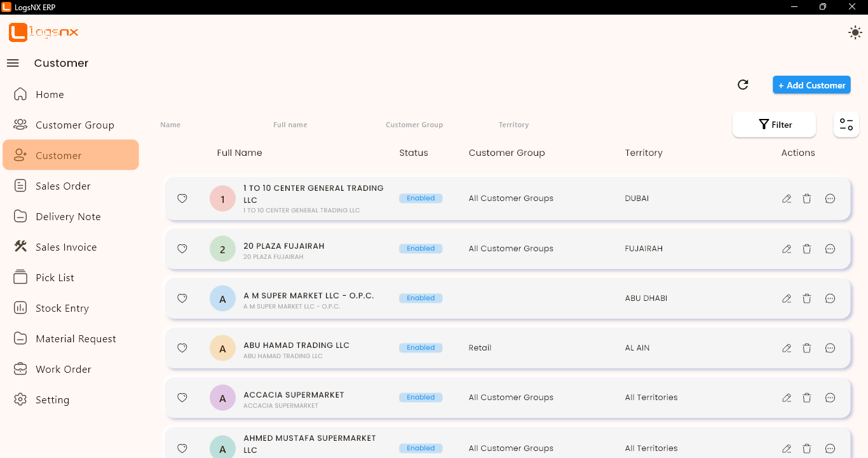Click the Filter button
Viewport: 868px width, 458px height.
click(774, 125)
